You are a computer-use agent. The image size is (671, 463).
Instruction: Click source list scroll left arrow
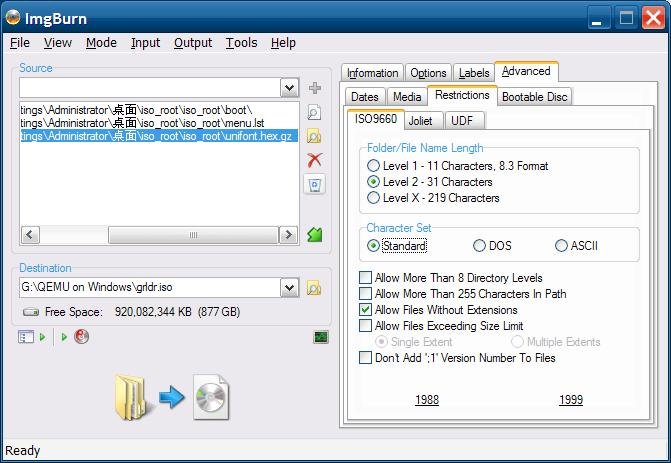(30, 235)
